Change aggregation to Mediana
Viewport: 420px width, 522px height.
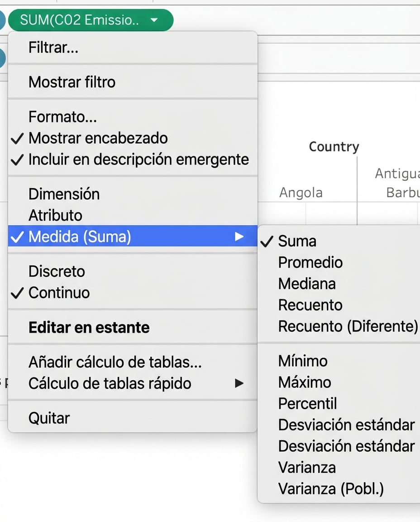point(307,284)
